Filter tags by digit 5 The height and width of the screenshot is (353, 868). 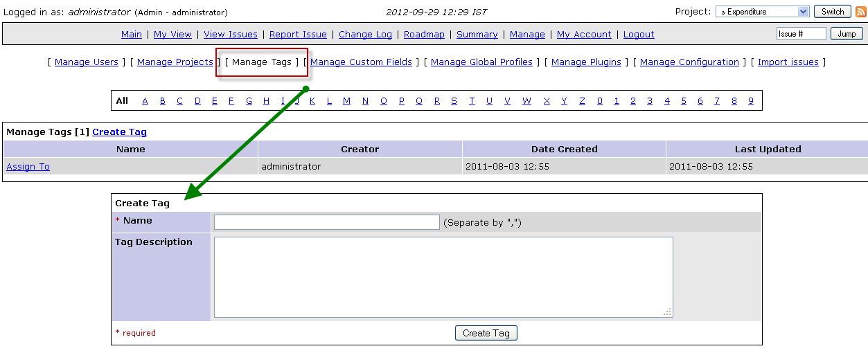coord(683,101)
